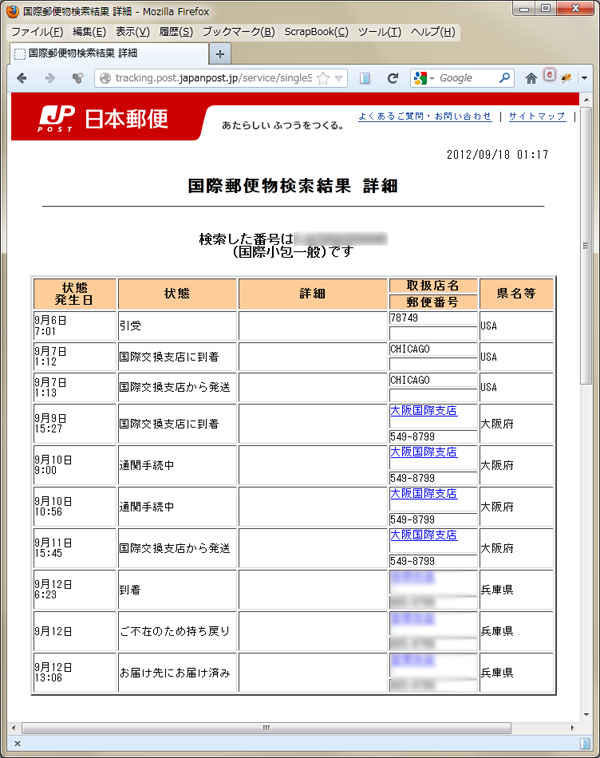Click the 状態 発生日 column header

pos(74,293)
